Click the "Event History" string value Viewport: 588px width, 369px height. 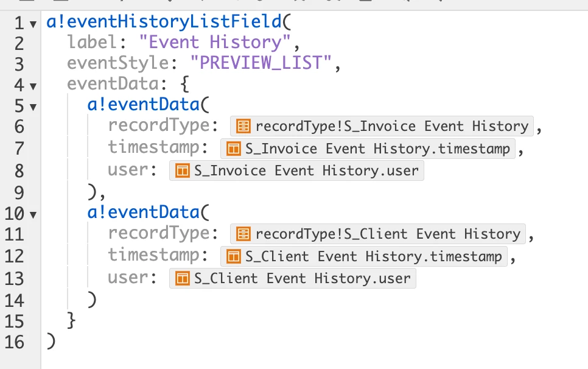pyautogui.click(x=214, y=41)
